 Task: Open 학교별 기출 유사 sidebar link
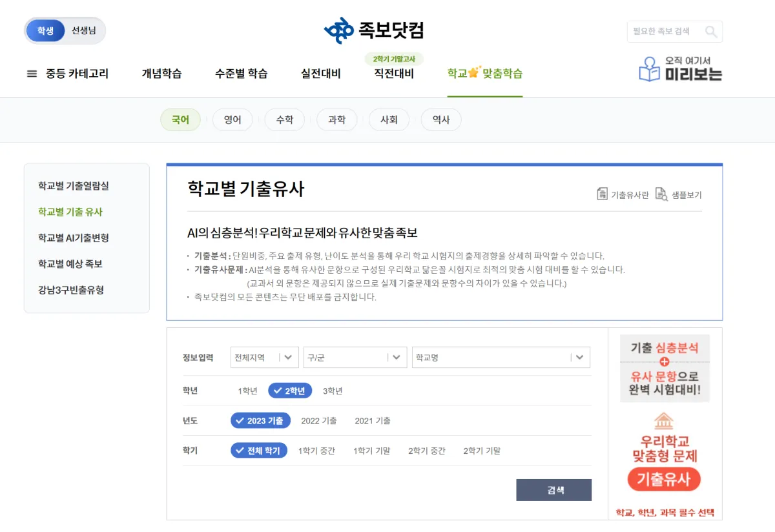point(70,212)
